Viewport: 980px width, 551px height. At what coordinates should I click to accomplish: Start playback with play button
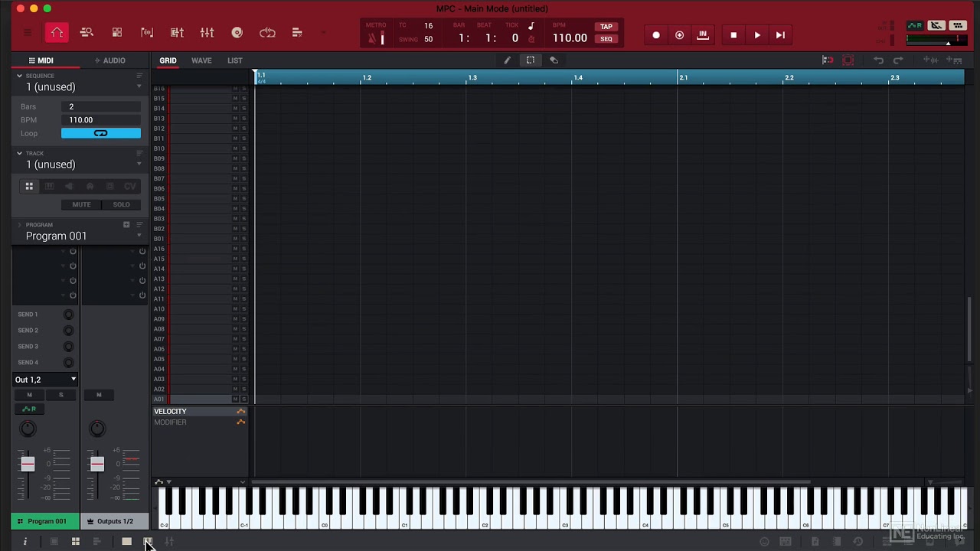tap(757, 35)
